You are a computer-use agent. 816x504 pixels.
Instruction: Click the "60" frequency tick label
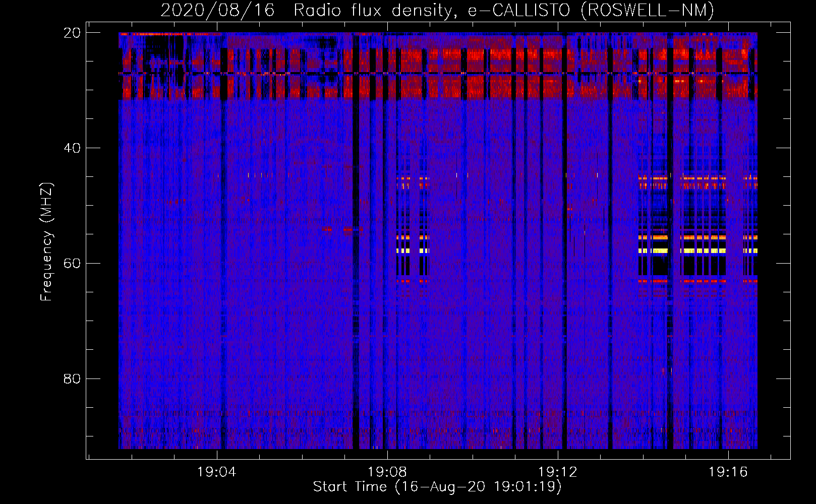click(72, 263)
